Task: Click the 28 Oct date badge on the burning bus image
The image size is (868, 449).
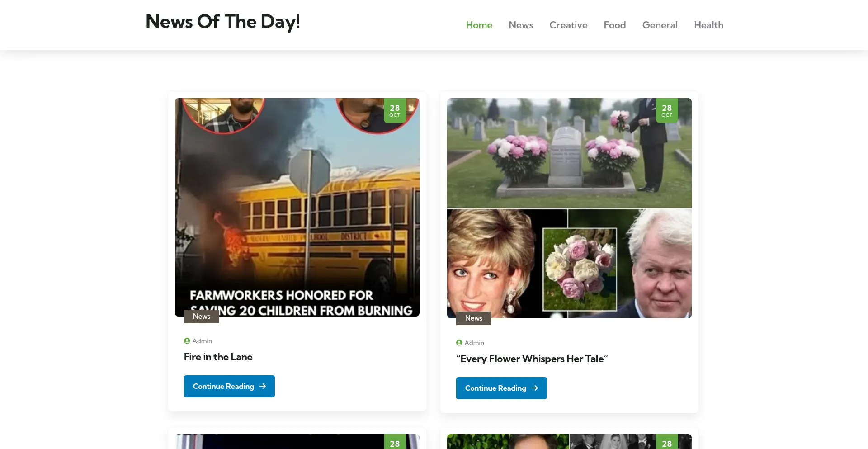Action: pyautogui.click(x=395, y=110)
